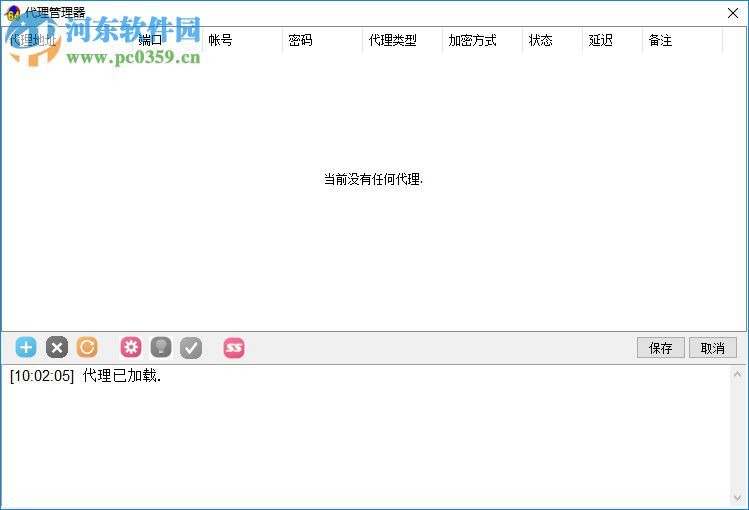Viewport: 749px width, 510px height.
Task: Click the 保存 save button
Action: coord(661,348)
